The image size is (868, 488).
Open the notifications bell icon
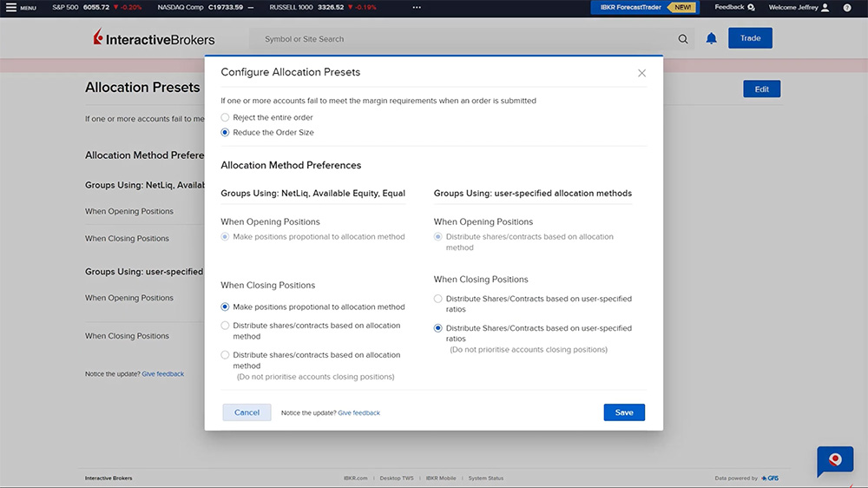click(712, 38)
